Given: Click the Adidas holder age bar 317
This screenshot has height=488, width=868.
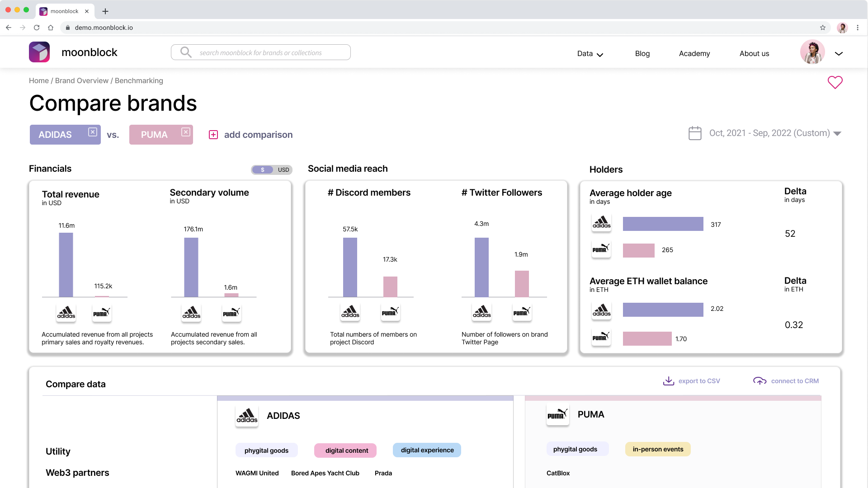Looking at the screenshot, I should 663,224.
